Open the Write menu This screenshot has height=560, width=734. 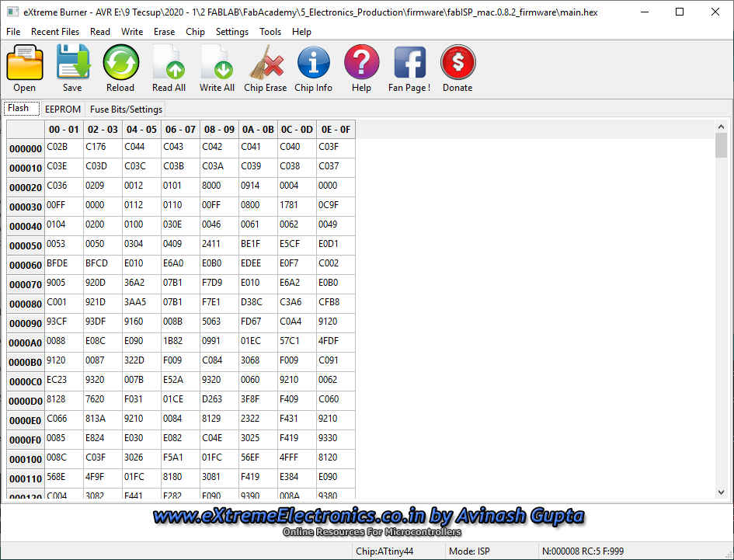pyautogui.click(x=132, y=32)
